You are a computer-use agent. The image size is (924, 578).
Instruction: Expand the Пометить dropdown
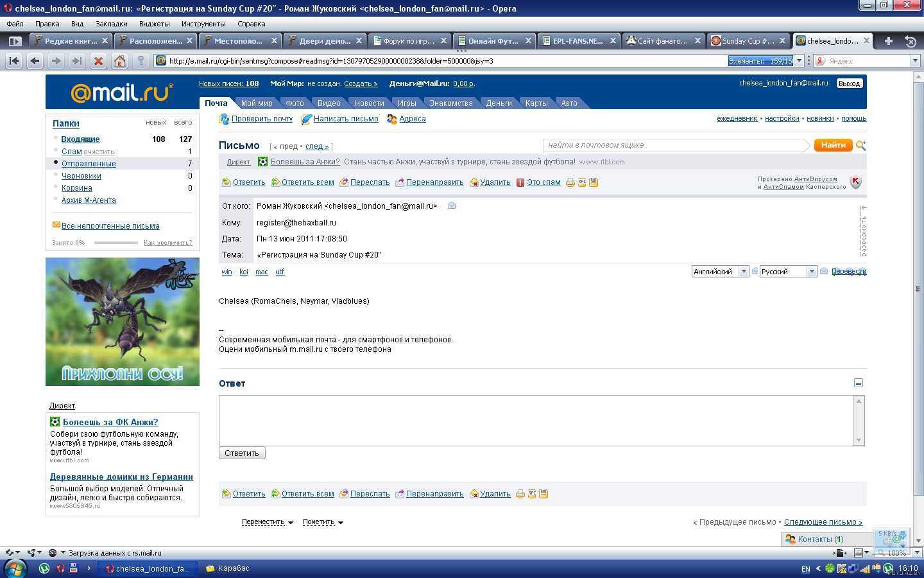[x=323, y=522]
